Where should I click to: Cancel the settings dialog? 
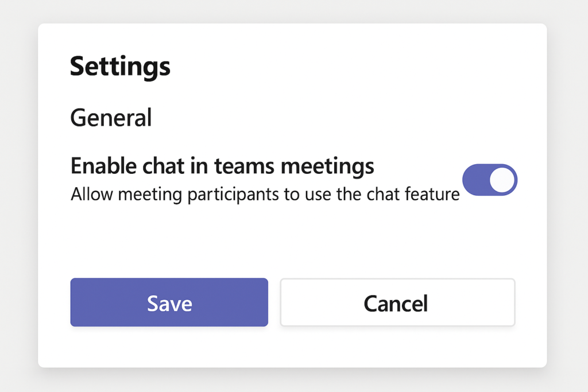(x=397, y=302)
